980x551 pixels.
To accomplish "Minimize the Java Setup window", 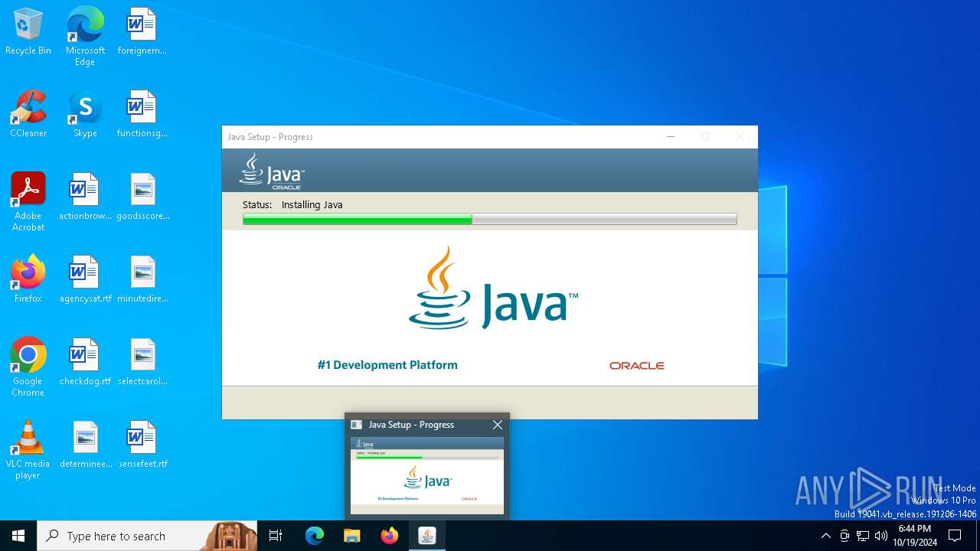I will 670,137.
